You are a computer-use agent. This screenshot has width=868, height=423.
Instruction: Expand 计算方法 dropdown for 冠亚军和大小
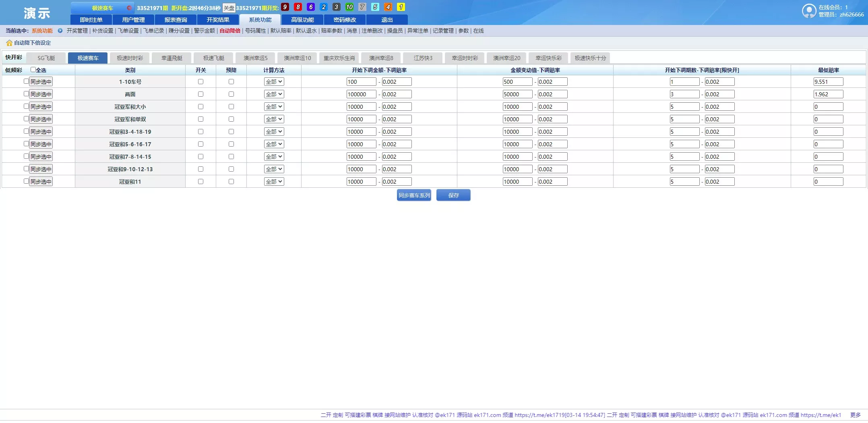point(274,107)
